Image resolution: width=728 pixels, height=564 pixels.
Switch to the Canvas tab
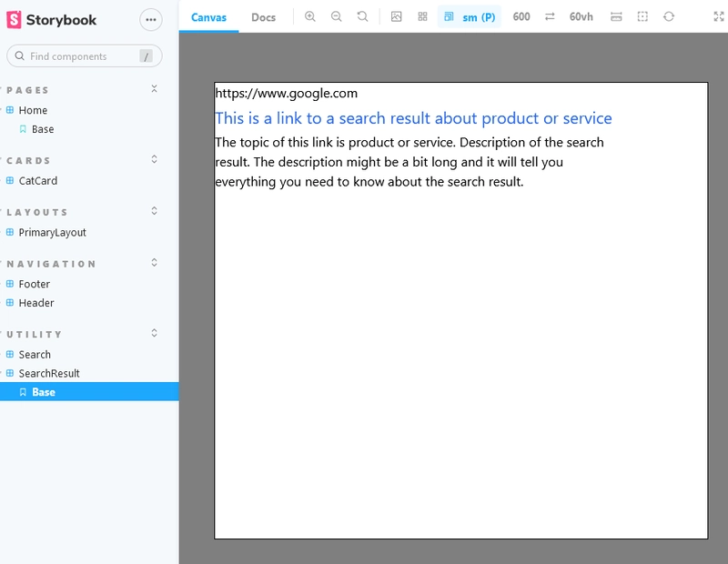pyautogui.click(x=208, y=17)
